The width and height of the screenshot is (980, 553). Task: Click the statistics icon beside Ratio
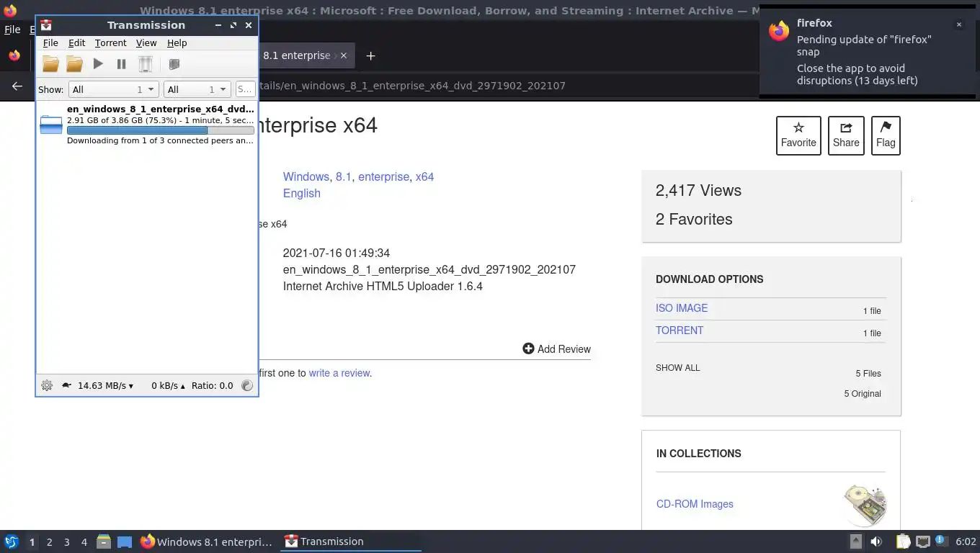[x=247, y=385]
